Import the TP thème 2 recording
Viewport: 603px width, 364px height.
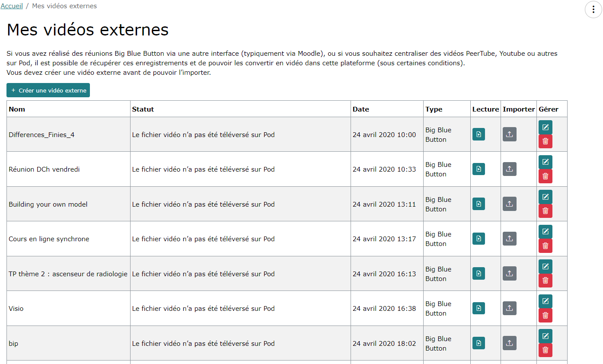[509, 274]
